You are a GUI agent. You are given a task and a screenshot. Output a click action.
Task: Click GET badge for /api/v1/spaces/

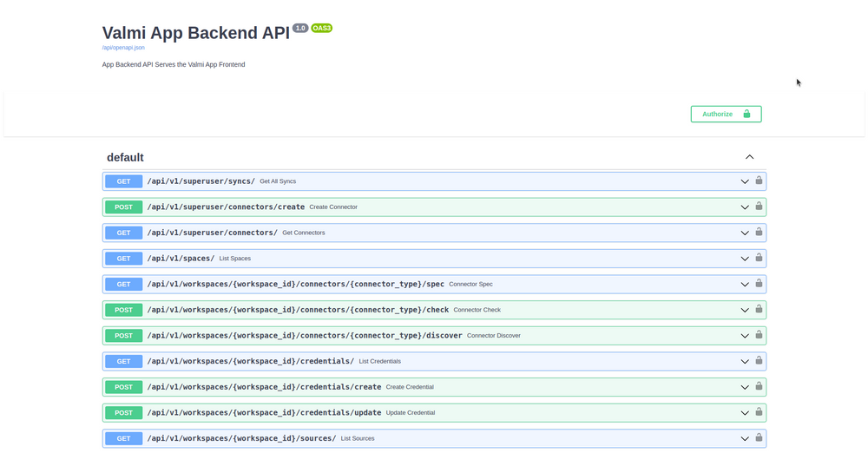point(123,259)
